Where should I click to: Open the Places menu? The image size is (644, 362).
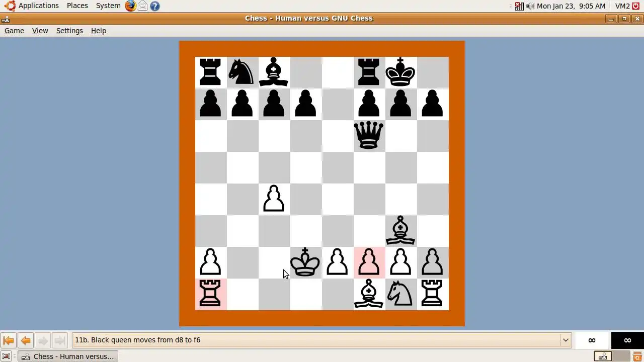77,6
